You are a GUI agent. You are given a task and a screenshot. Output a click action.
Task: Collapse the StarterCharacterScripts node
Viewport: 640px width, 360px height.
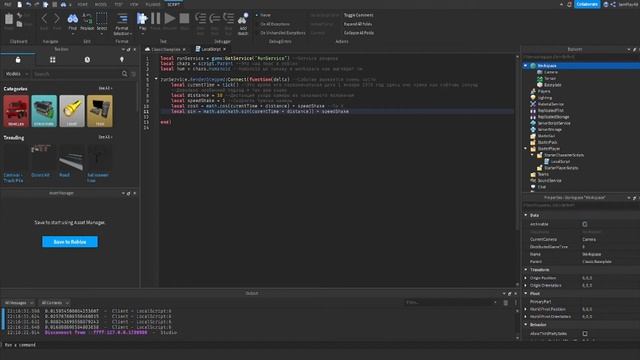[532, 155]
